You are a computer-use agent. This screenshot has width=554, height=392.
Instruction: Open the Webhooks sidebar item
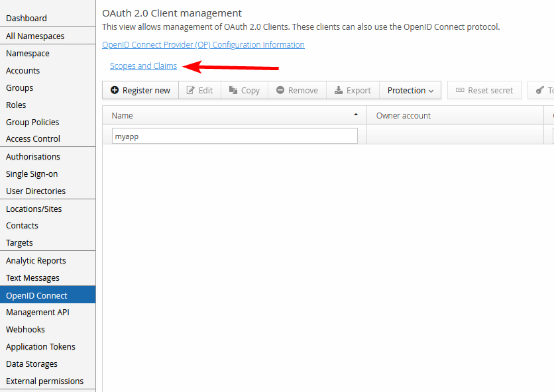click(x=26, y=330)
